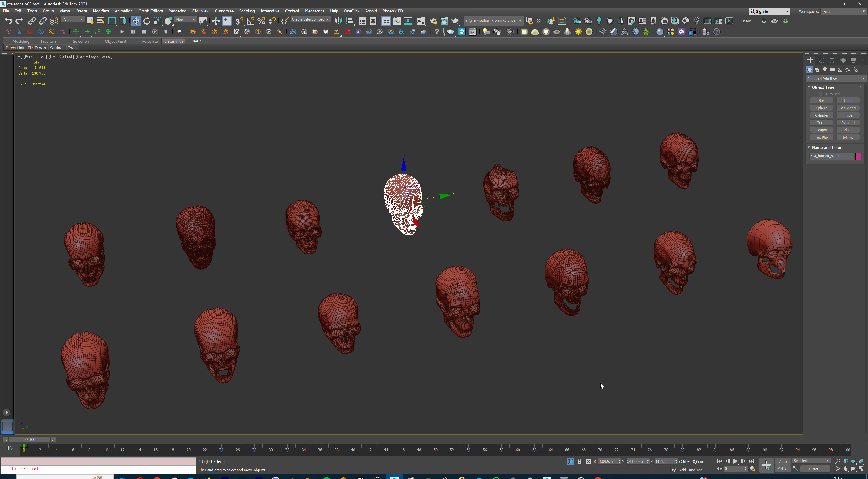
Task: Open Select by Name list icon
Action: [101, 21]
